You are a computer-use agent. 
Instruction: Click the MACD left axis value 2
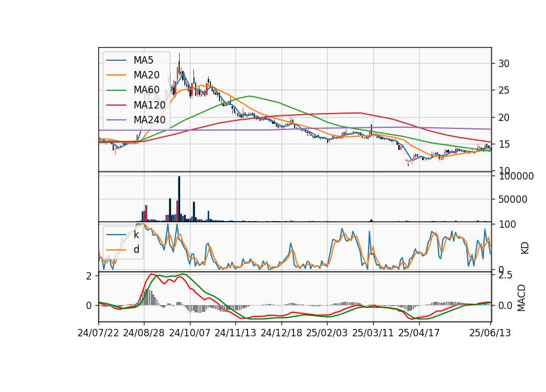point(89,276)
